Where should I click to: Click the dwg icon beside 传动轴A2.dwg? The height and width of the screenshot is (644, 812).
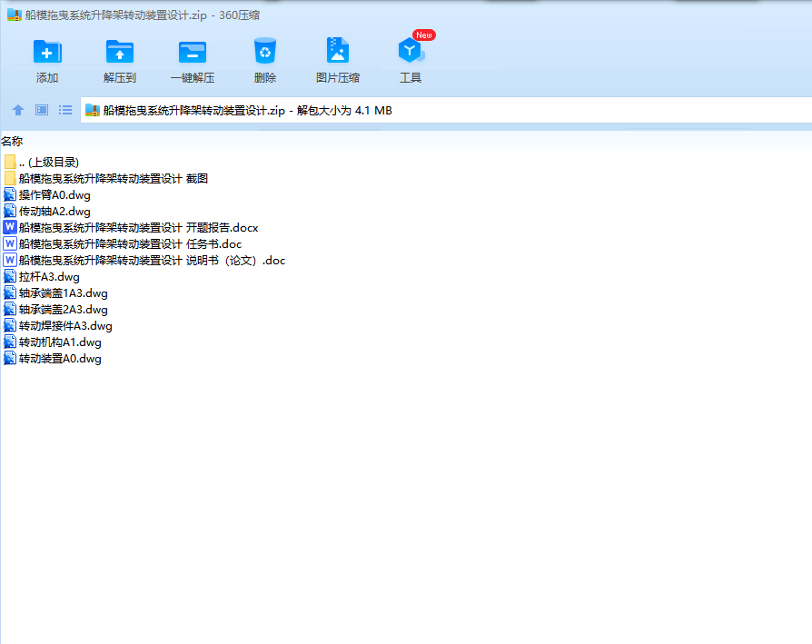pyautogui.click(x=10, y=212)
